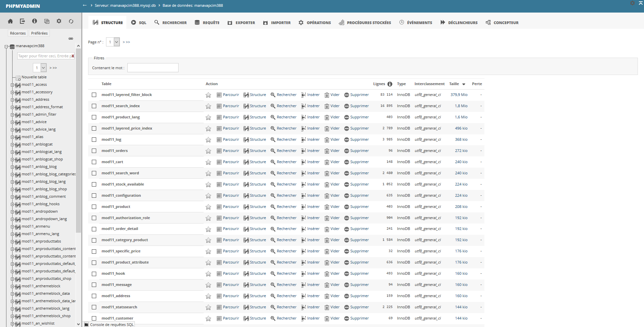Expand the mod11_access tree node
The image size is (644, 327).
tap(12, 85)
